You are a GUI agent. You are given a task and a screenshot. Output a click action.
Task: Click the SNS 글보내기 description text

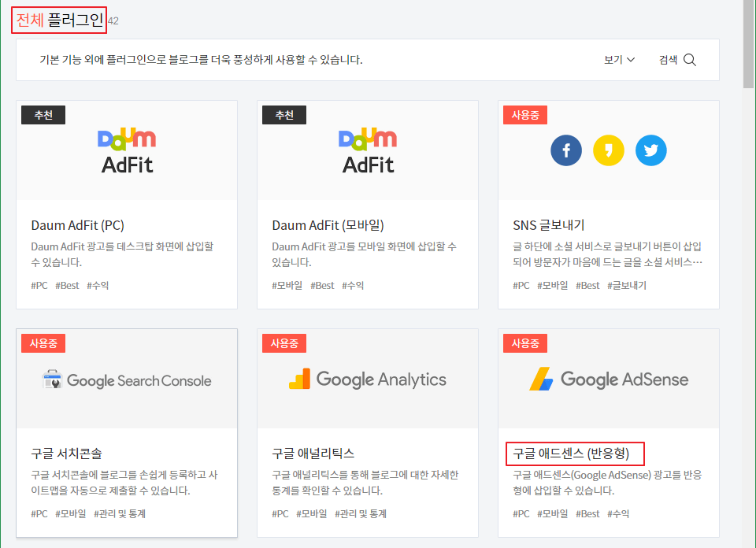[x=607, y=254]
